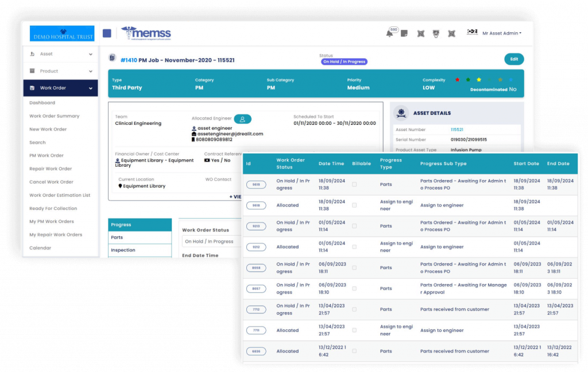588x372 pixels.
Task: Click the blue square menu toggle icon
Action: coord(107,33)
